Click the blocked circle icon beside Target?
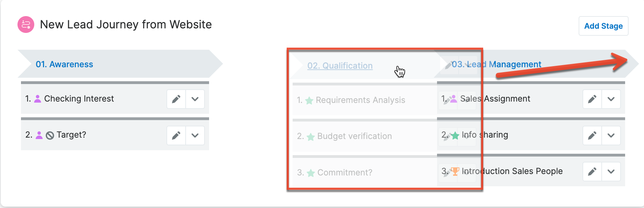Screen dimensions: 644x208 coord(50,136)
